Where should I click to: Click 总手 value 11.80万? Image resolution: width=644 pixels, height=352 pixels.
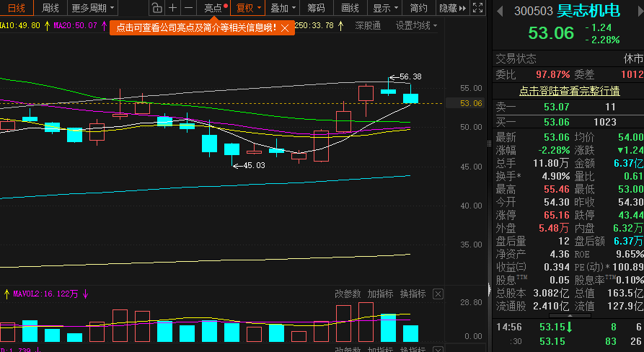pyautogui.click(x=551, y=164)
